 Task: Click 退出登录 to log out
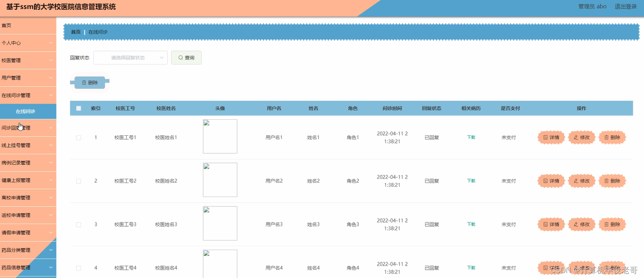pyautogui.click(x=625, y=7)
